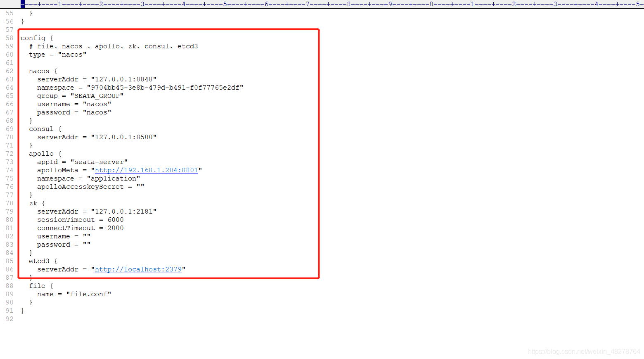Click the "apollo {" block header
The image size is (644, 359).
45,154
